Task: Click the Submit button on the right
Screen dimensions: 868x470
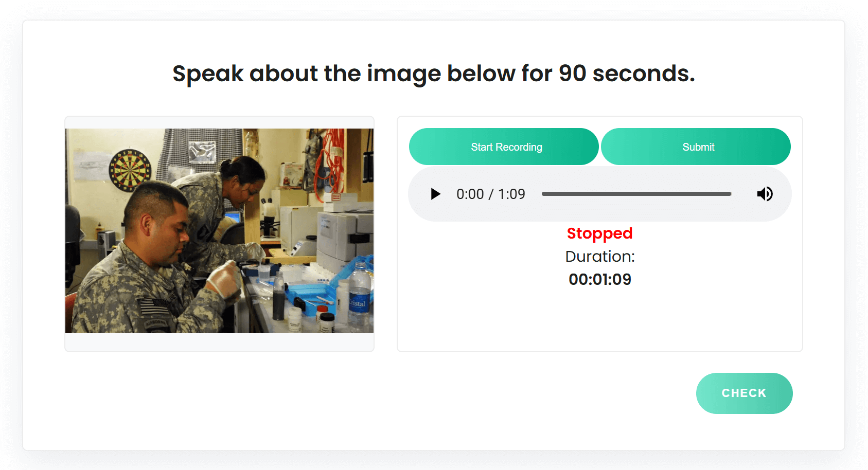Action: coord(698,147)
